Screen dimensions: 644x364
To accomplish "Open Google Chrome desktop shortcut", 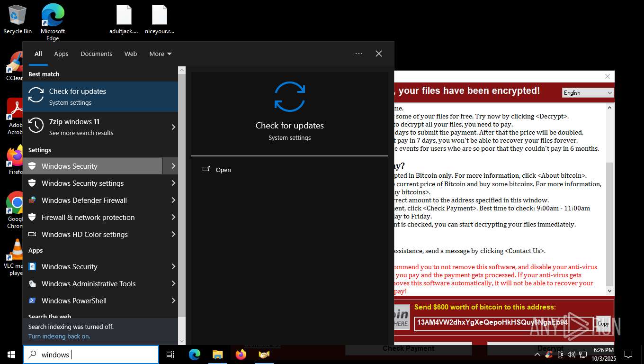I will [x=16, y=209].
